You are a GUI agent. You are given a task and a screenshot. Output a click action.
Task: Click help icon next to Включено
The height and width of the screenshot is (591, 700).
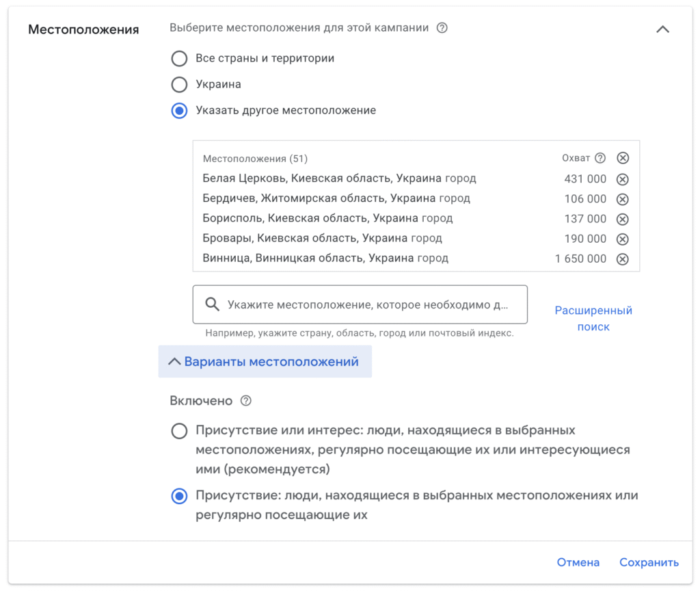(x=246, y=401)
